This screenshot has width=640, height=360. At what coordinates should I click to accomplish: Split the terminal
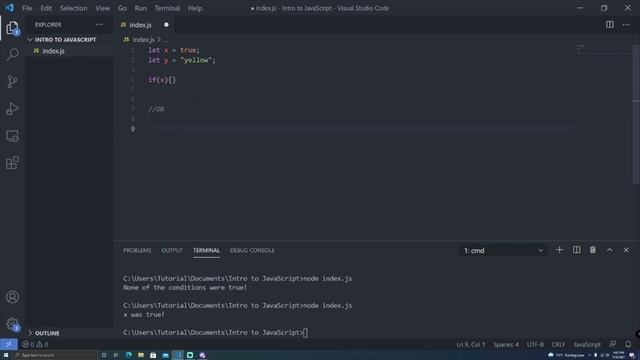[576, 250]
